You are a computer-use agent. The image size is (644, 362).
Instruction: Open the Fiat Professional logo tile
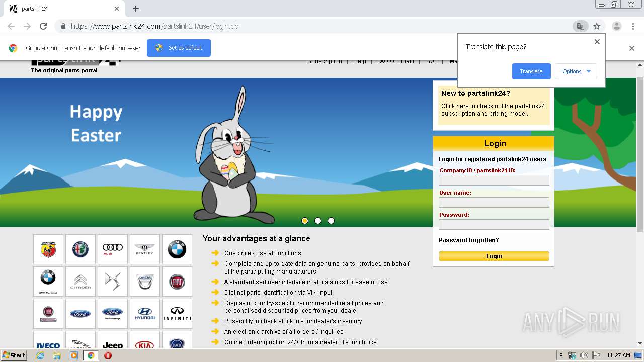coord(48,314)
